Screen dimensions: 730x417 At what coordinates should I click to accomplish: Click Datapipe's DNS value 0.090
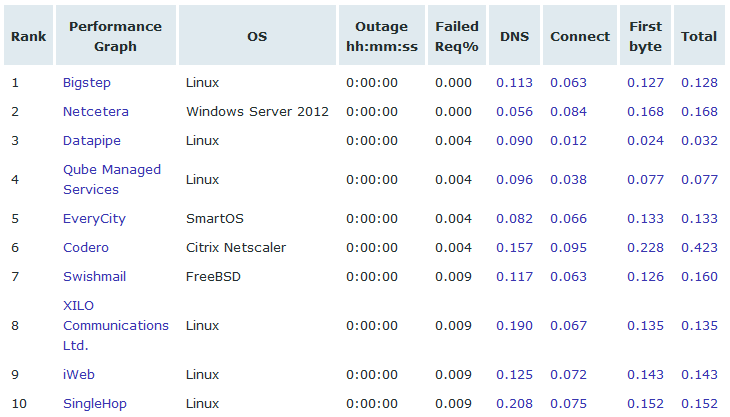tap(514, 141)
